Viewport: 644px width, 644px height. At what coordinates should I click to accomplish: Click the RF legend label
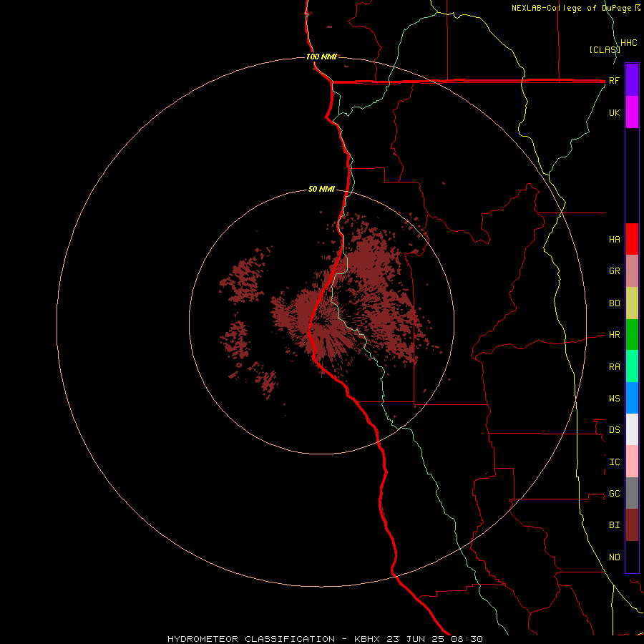614,80
